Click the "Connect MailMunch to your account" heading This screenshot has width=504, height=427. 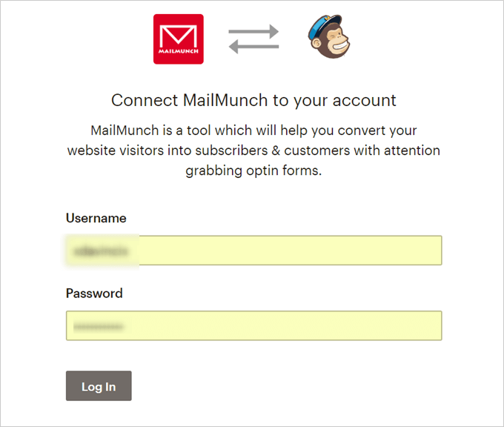point(253,100)
